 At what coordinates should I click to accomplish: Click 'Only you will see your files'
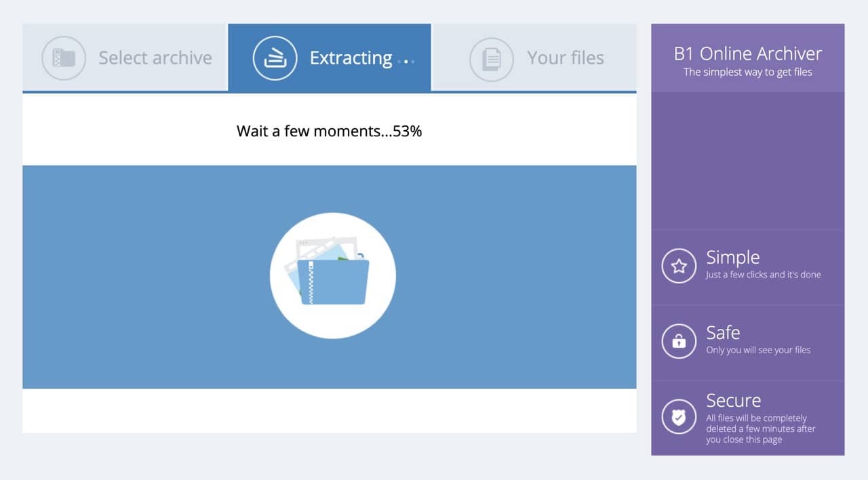758,350
